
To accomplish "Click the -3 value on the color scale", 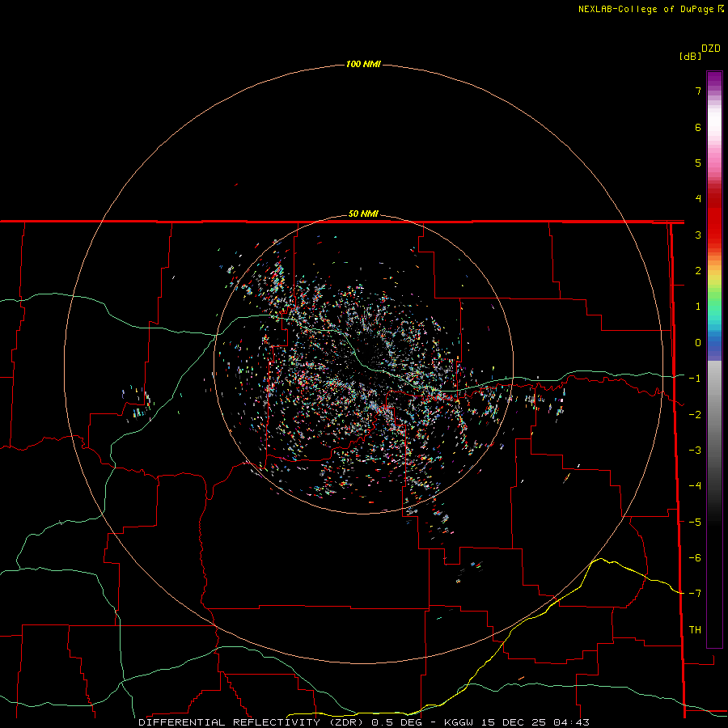I will tap(695, 451).
